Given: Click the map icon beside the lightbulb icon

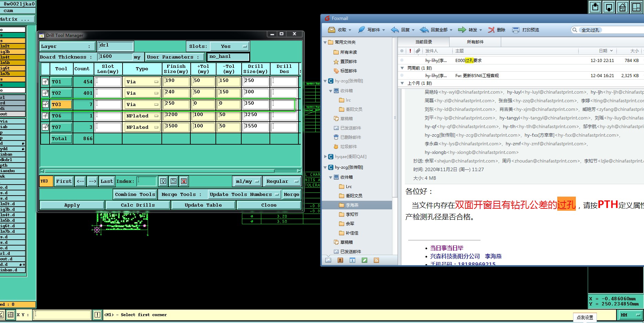Looking at the screenshot, I should click(x=173, y=181).
